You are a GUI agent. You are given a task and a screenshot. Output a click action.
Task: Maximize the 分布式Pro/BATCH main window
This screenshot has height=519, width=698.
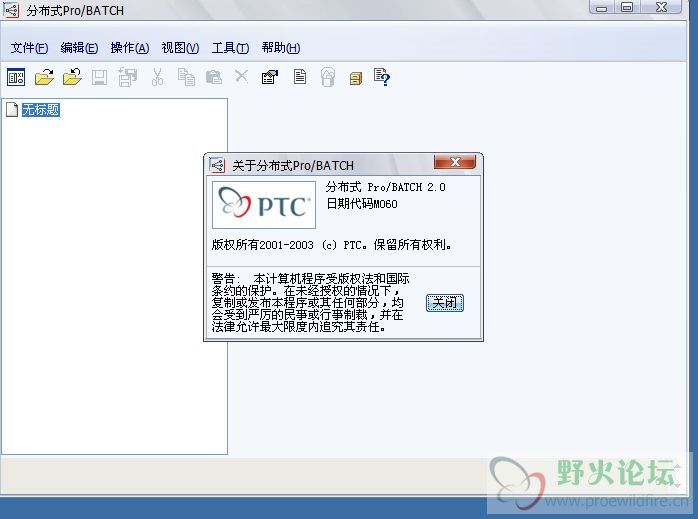pyautogui.click(x=627, y=7)
